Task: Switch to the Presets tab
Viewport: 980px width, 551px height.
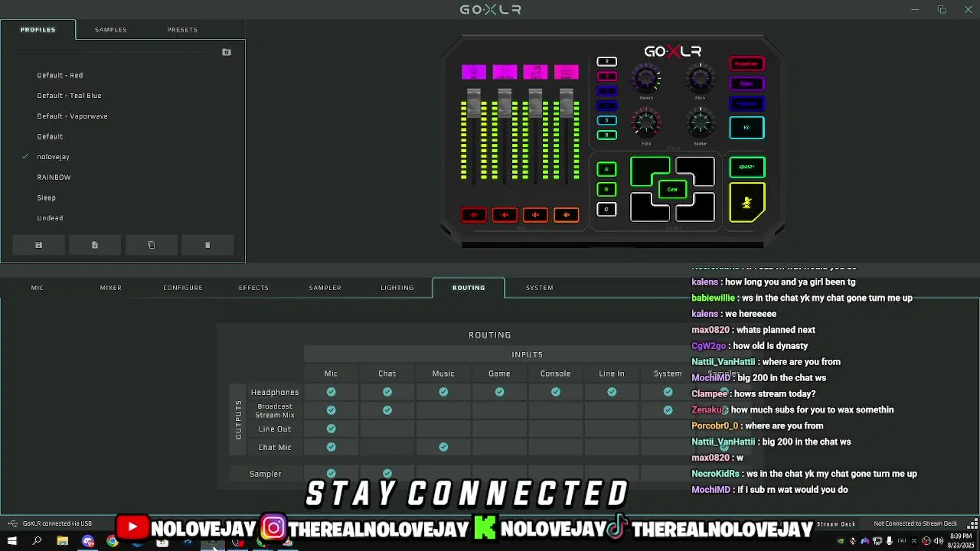Action: point(182,30)
